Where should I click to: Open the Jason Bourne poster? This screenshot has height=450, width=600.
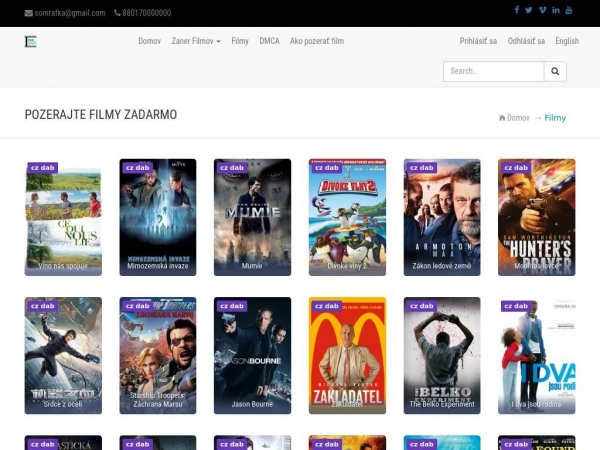tap(252, 355)
